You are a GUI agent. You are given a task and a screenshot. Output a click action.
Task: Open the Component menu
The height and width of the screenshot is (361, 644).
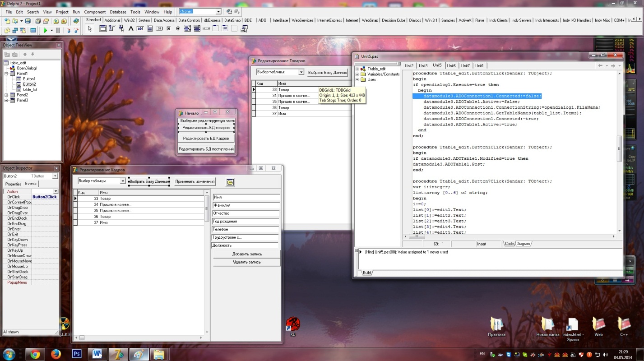(95, 12)
